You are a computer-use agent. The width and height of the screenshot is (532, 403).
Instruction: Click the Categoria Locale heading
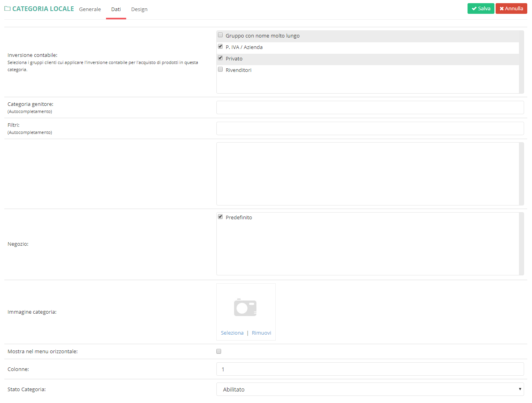click(x=43, y=9)
